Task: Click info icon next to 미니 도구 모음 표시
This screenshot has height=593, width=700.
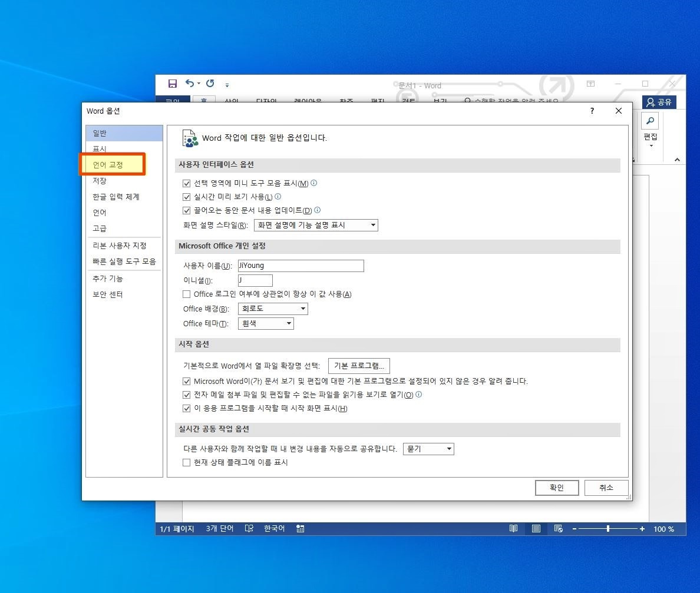Action: (x=314, y=183)
